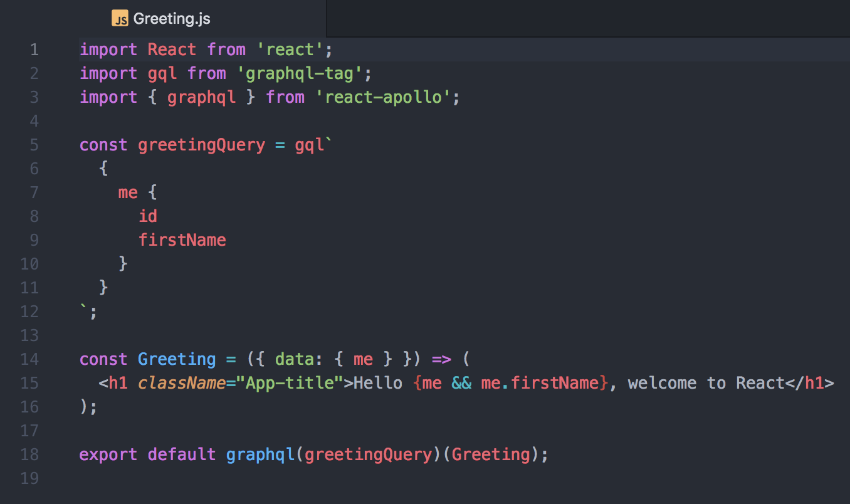Click greetingQuery on line 5
This screenshot has width=850, height=504.
click(x=201, y=145)
